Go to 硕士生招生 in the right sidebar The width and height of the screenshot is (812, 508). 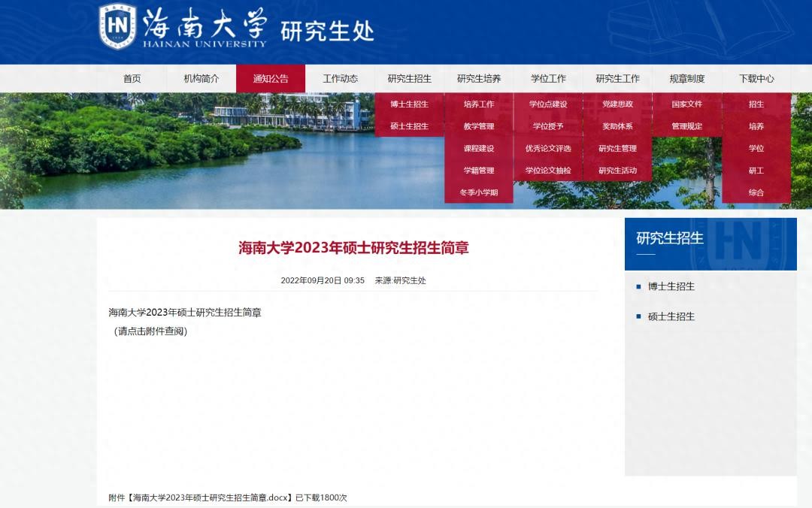671,316
